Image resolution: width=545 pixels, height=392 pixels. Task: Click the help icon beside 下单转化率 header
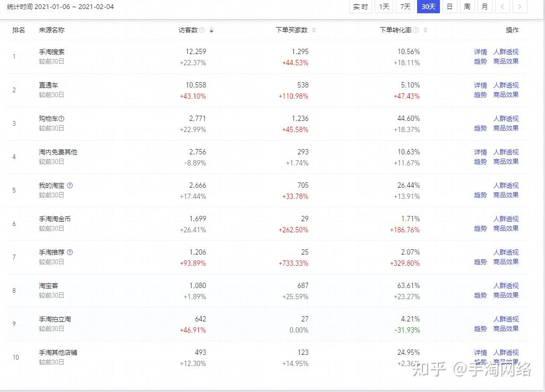tap(416, 30)
